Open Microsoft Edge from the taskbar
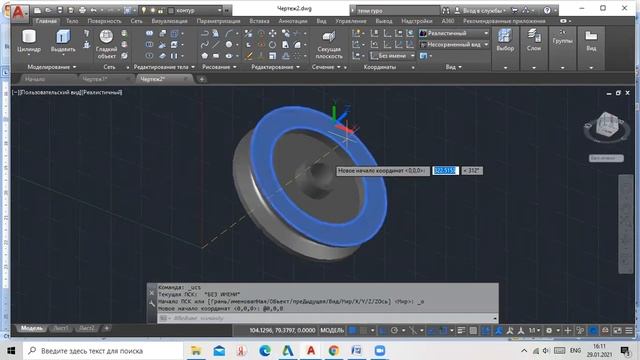Image resolution: width=640 pixels, height=360 pixels. (x=264, y=351)
